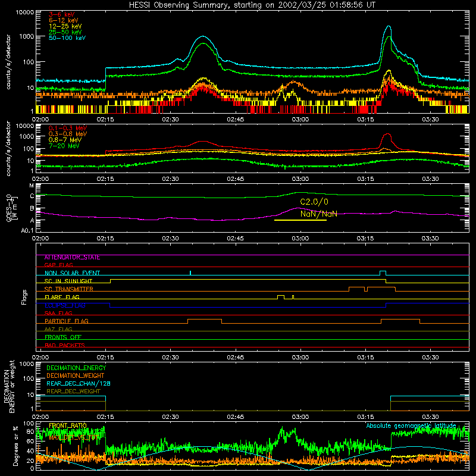Click the FLARE_FLAG label
The image size is (476, 476).
pyautogui.click(x=62, y=297)
